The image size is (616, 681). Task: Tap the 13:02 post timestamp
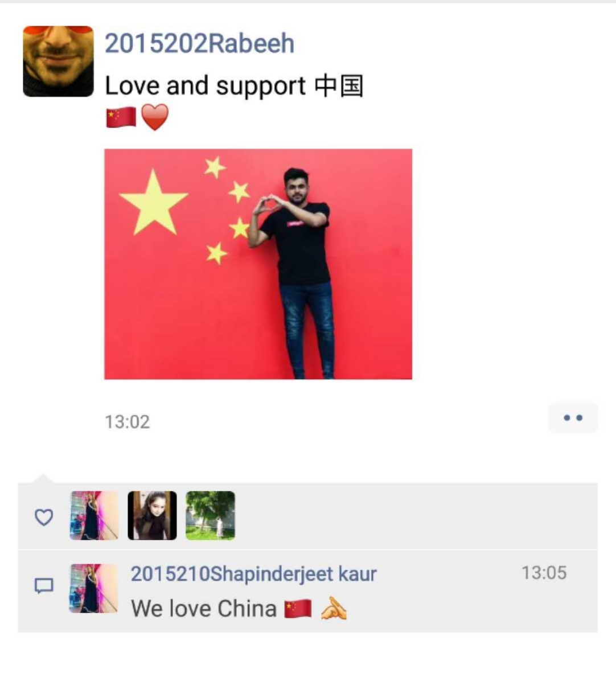(127, 422)
